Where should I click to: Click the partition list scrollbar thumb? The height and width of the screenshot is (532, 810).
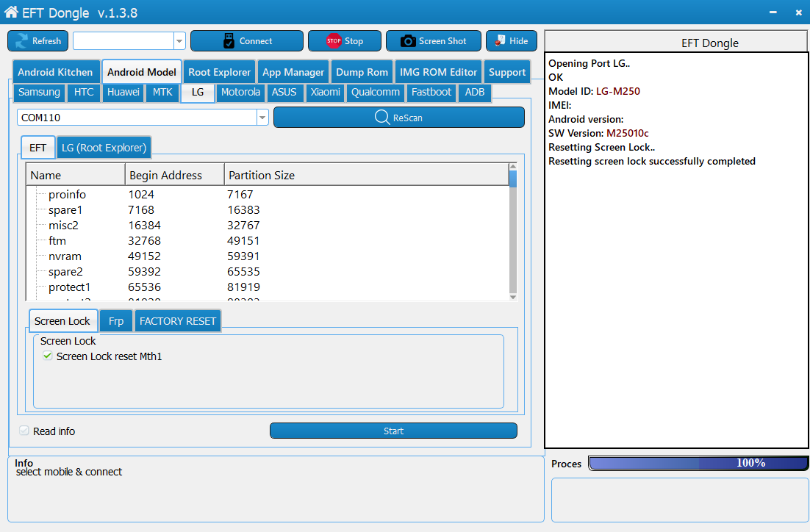[x=512, y=179]
